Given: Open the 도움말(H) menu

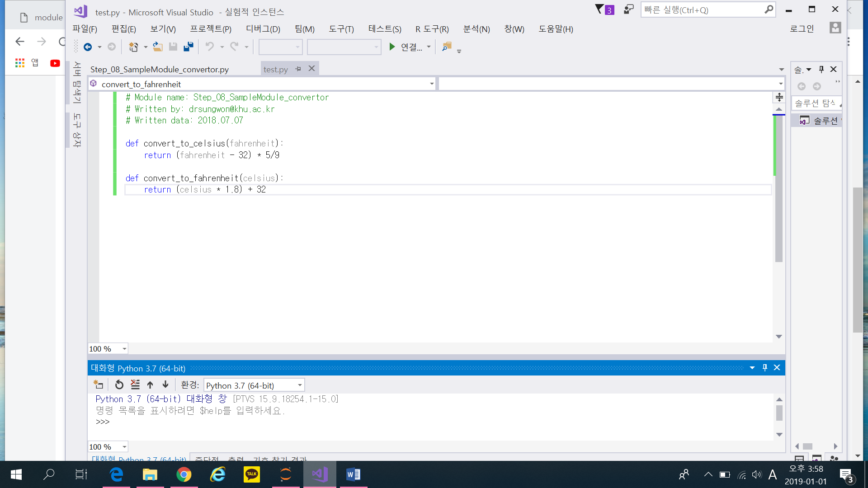Looking at the screenshot, I should click(556, 29).
